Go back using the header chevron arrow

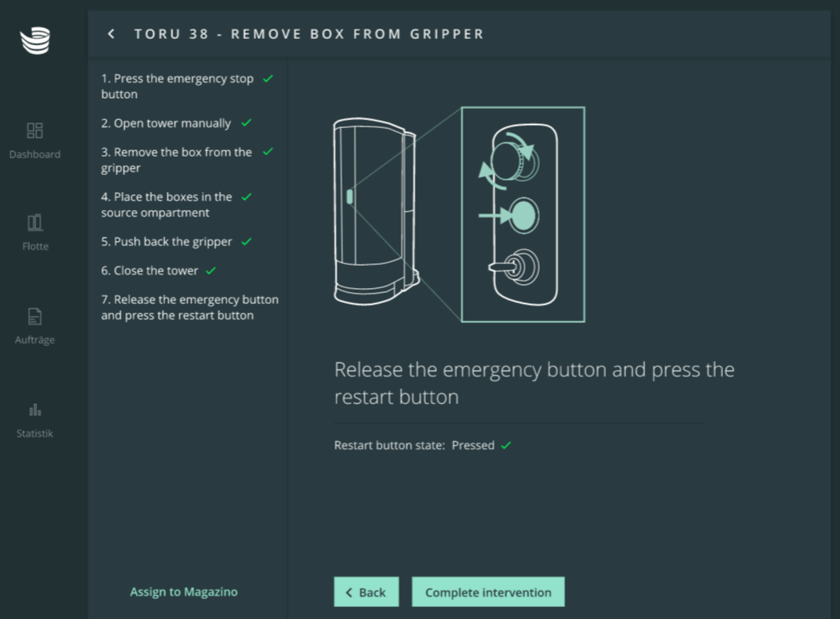click(111, 33)
